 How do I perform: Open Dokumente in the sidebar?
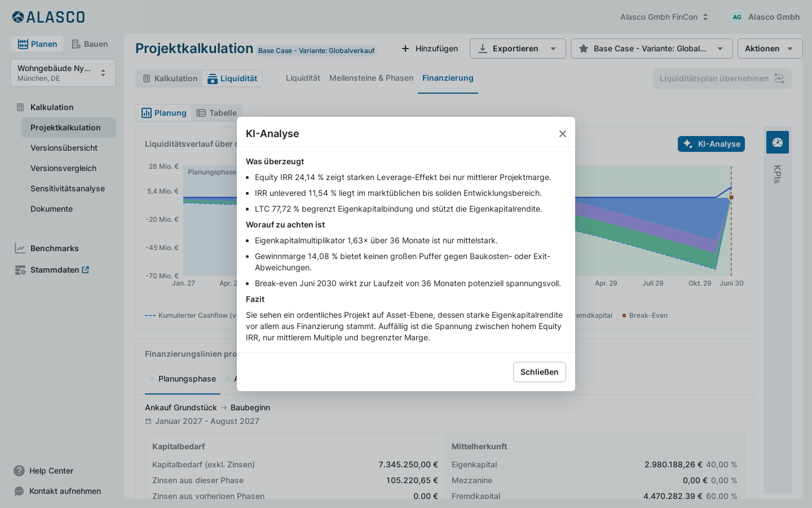[69, 209]
